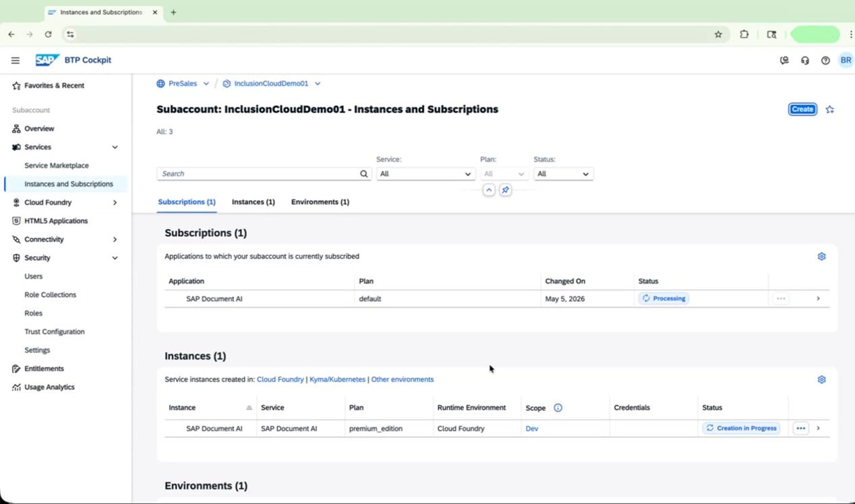Open the PreSales breadcrumb link
Viewport: 855px width, 504px height.
[183, 84]
